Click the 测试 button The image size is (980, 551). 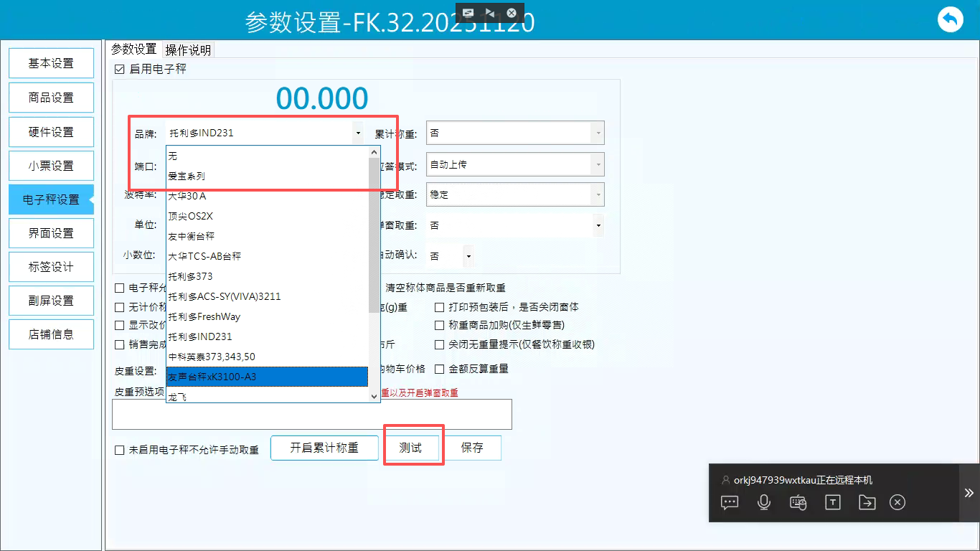point(410,448)
